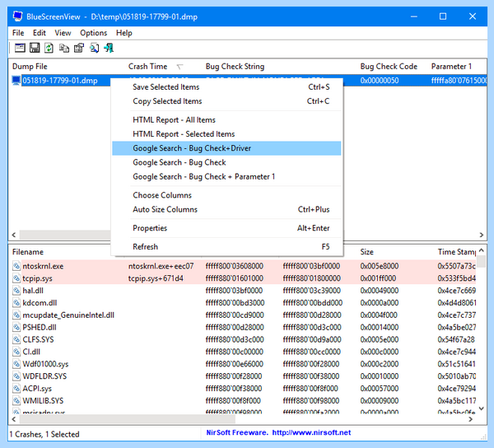Open the Edit menu
This screenshot has width=494, height=448.
tap(40, 33)
